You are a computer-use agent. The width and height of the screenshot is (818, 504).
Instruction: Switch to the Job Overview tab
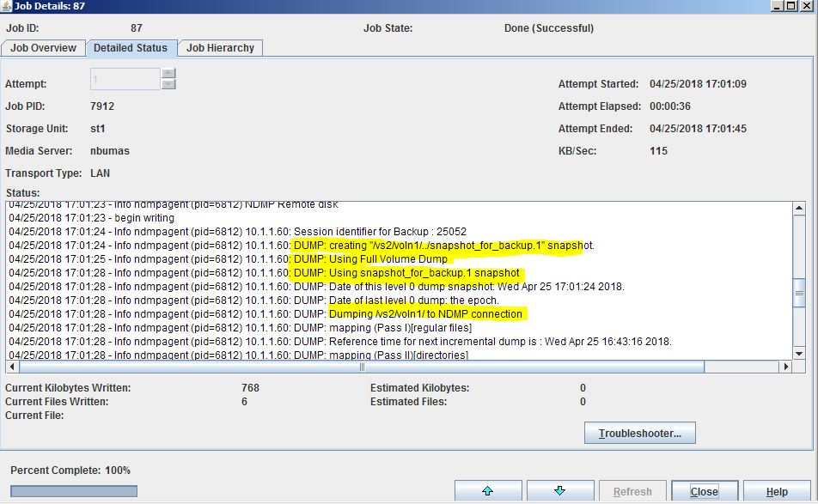click(x=43, y=48)
